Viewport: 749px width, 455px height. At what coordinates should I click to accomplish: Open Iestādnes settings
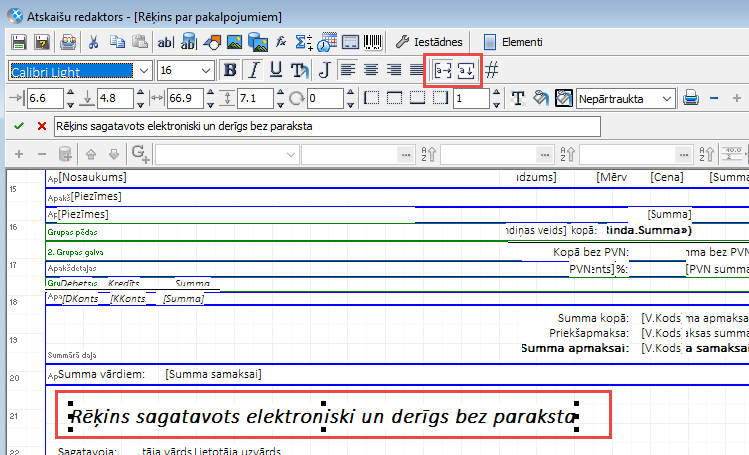click(x=428, y=42)
